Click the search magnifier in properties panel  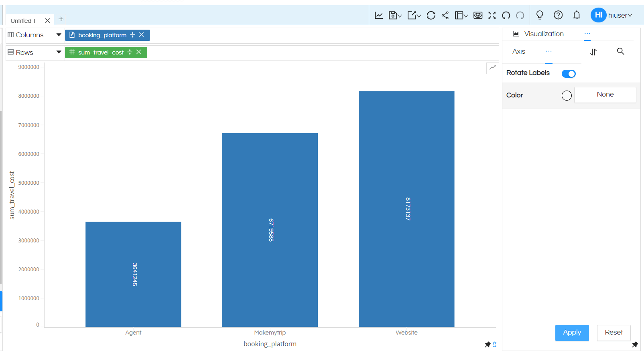pyautogui.click(x=621, y=51)
